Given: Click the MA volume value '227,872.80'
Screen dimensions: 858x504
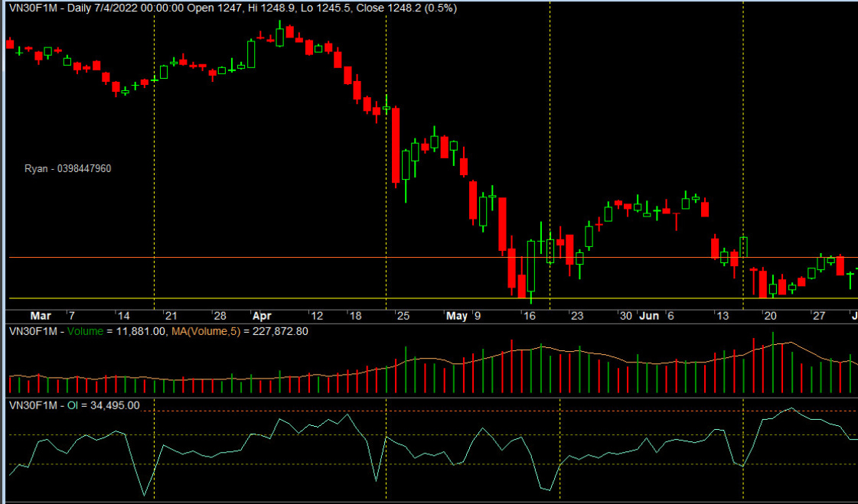Looking at the screenshot, I should (x=279, y=331).
